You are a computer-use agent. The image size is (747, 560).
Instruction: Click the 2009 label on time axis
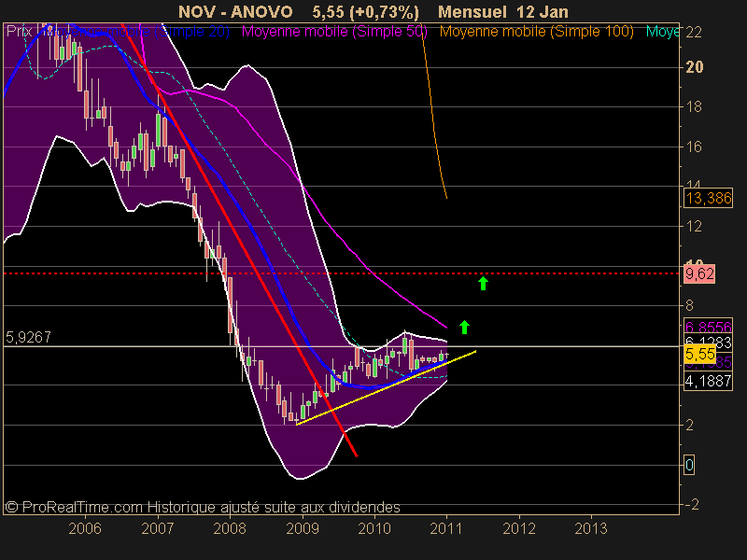click(302, 528)
